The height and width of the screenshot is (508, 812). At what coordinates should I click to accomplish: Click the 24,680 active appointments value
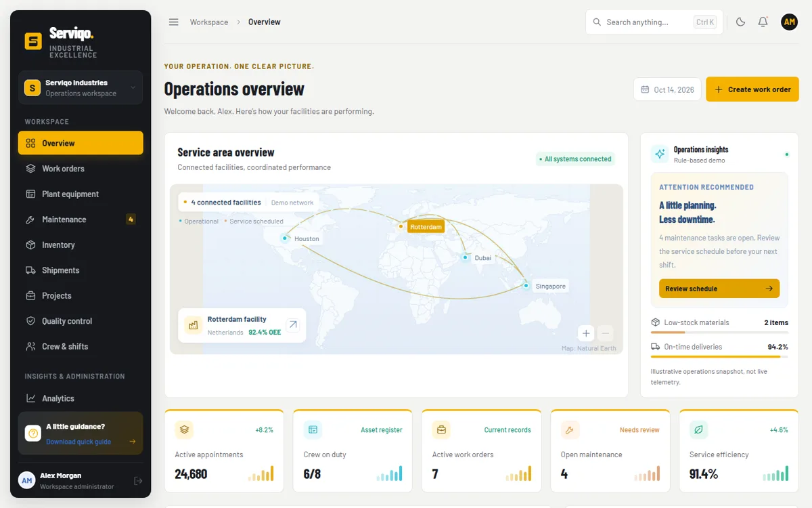(x=191, y=474)
